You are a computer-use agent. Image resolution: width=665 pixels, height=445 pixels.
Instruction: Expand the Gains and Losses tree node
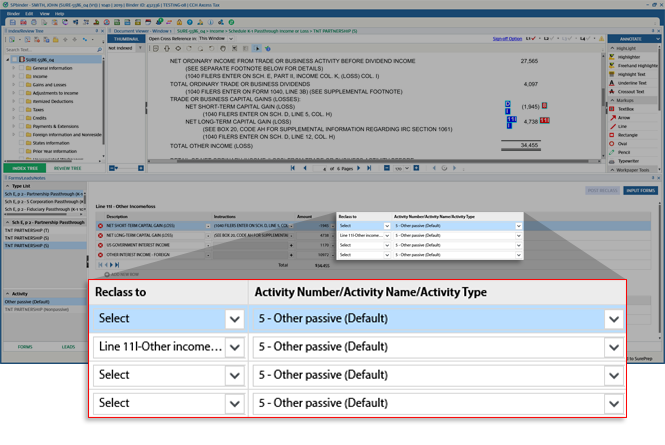13,84
